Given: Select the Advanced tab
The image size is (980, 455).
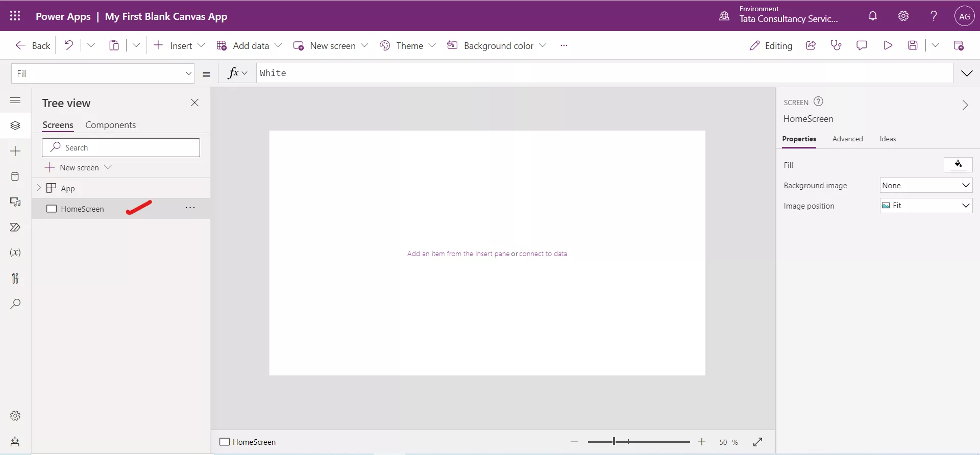Looking at the screenshot, I should [x=847, y=139].
